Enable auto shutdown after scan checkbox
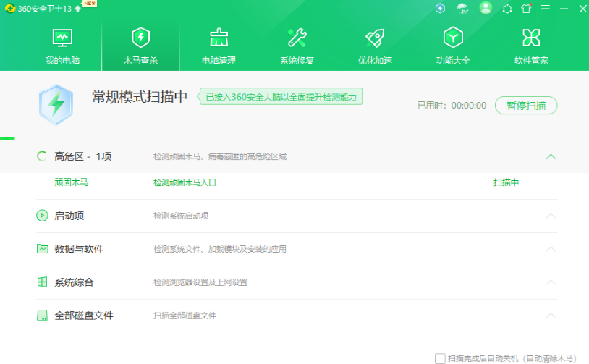This screenshot has width=589, height=364. [440, 358]
